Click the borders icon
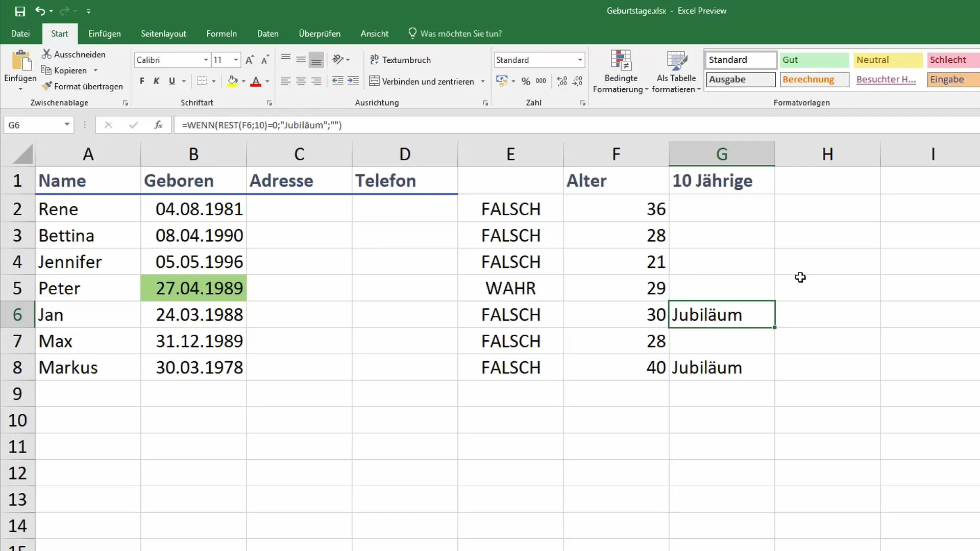This screenshot has height=551, width=980. (202, 81)
